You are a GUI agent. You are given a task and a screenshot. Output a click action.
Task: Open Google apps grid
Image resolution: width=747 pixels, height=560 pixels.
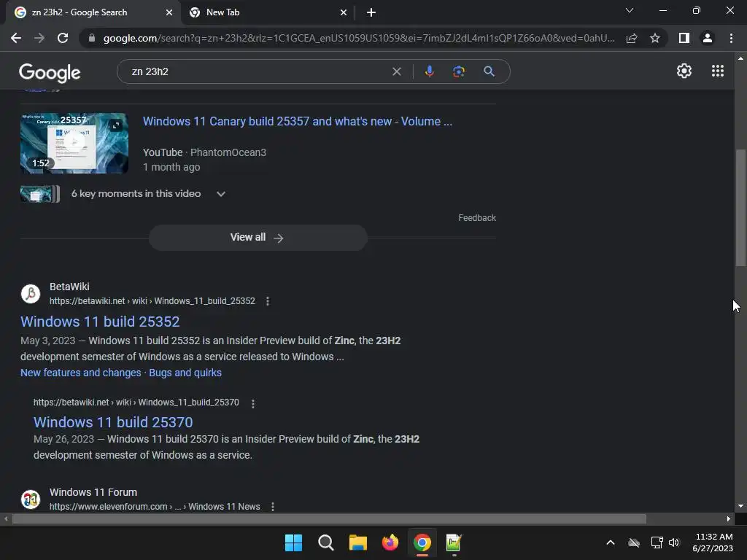(x=718, y=71)
